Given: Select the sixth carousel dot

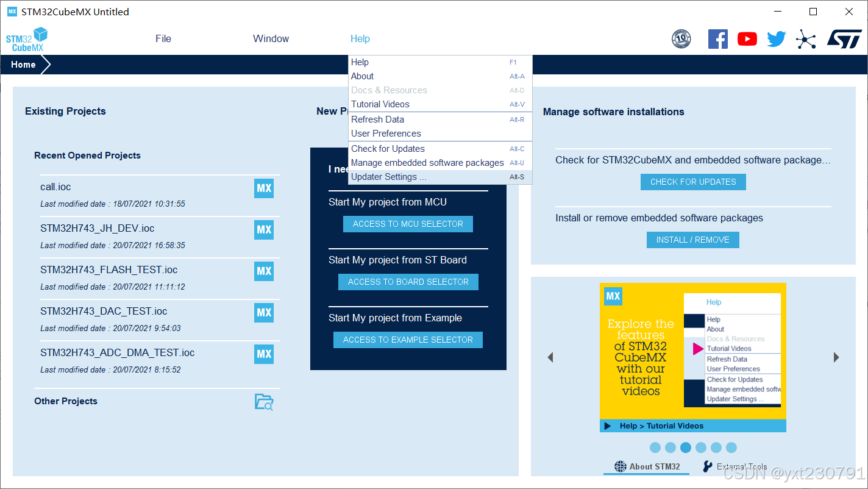Looking at the screenshot, I should (x=731, y=448).
